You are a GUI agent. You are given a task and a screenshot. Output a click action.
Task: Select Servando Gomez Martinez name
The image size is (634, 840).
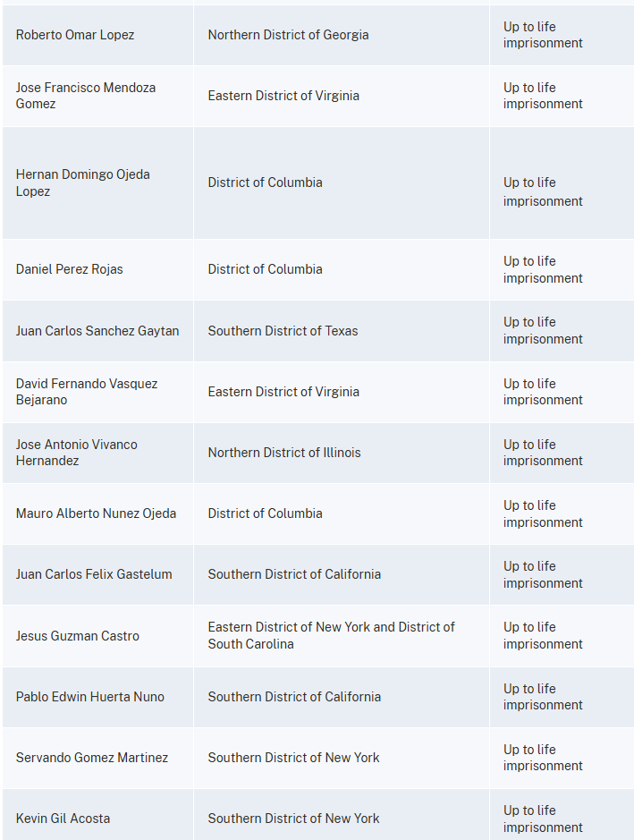[x=92, y=758]
